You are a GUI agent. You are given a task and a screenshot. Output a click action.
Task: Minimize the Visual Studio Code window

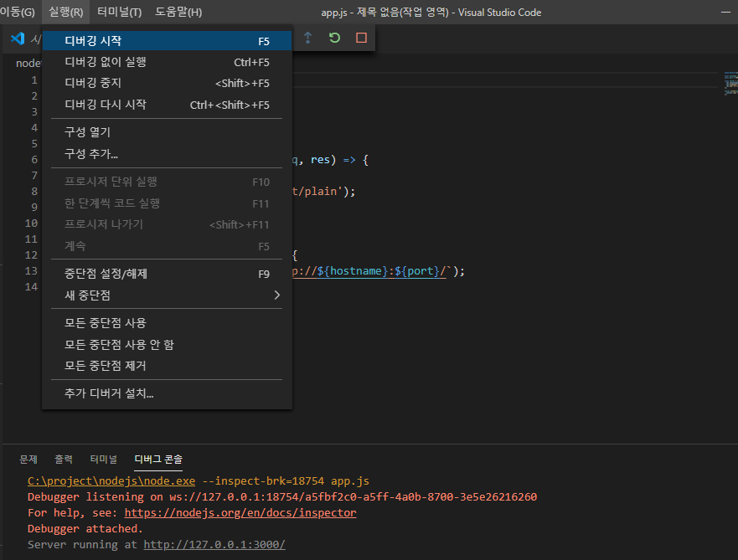tap(725, 13)
